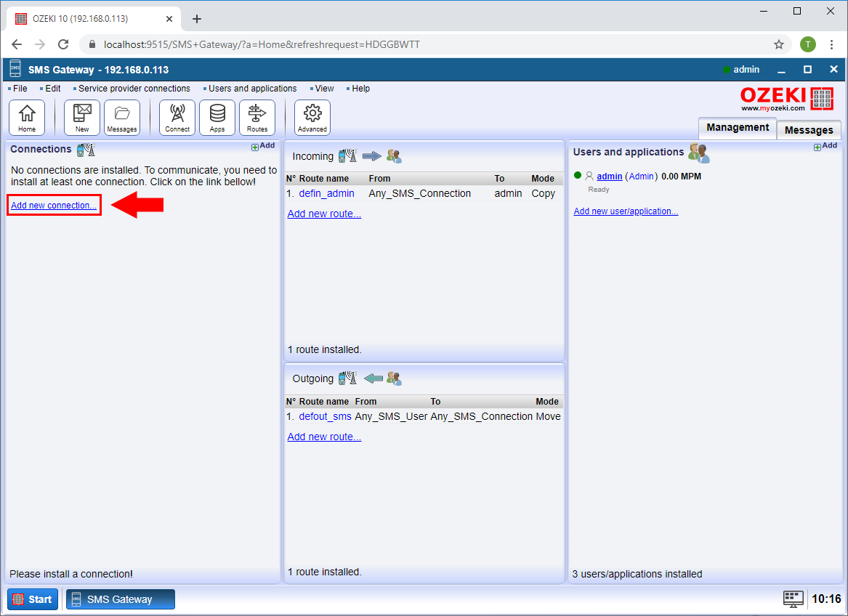Click the Add new connection link
Screen dimensions: 848x616
point(54,206)
